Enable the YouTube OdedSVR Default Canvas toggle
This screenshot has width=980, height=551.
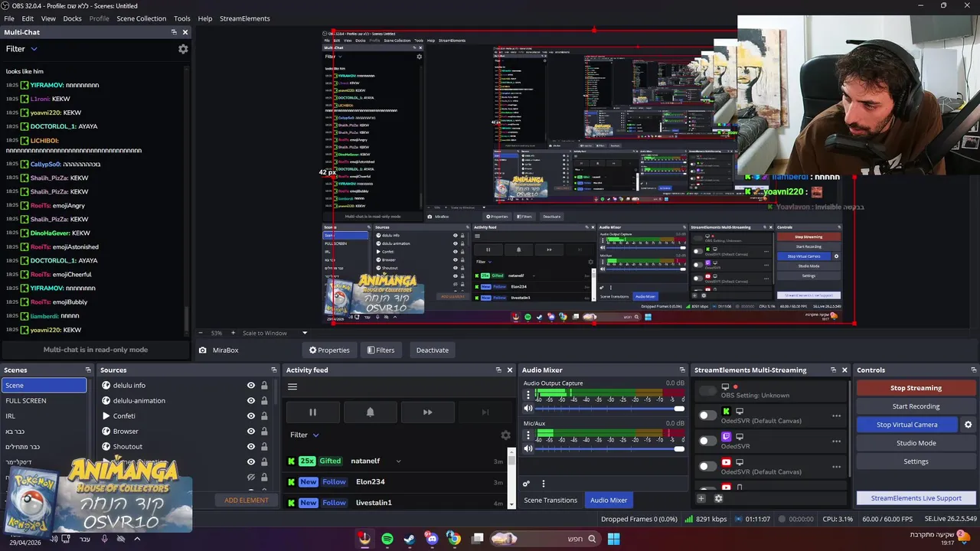(707, 466)
